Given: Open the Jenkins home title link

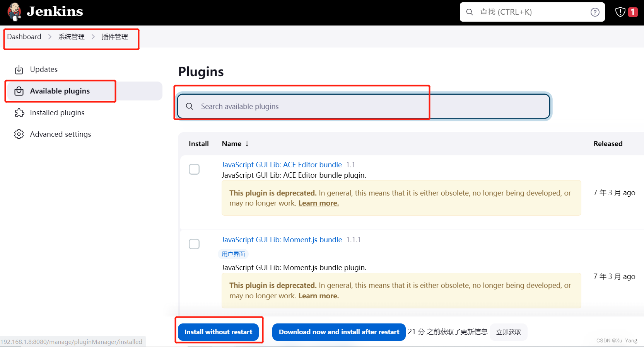Looking at the screenshot, I should [x=55, y=12].
